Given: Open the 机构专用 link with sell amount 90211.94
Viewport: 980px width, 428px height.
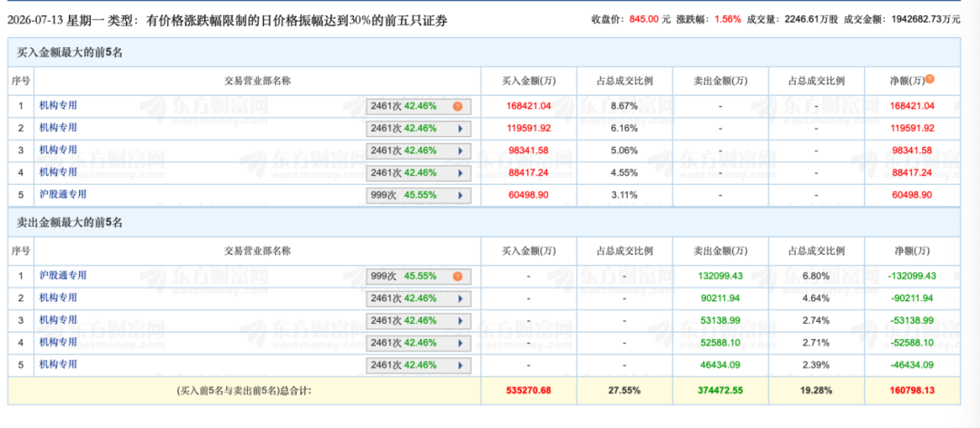Looking at the screenshot, I should coord(58,298).
